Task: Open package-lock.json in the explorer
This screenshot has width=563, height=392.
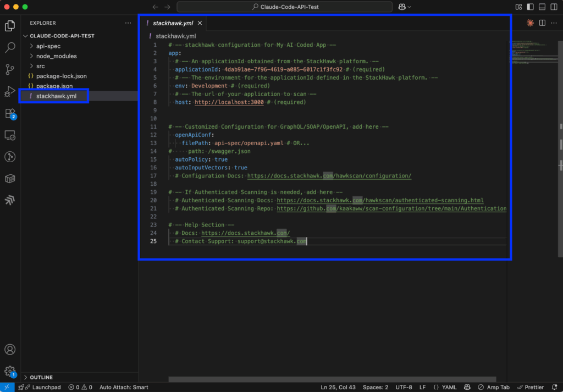Action: (x=61, y=76)
